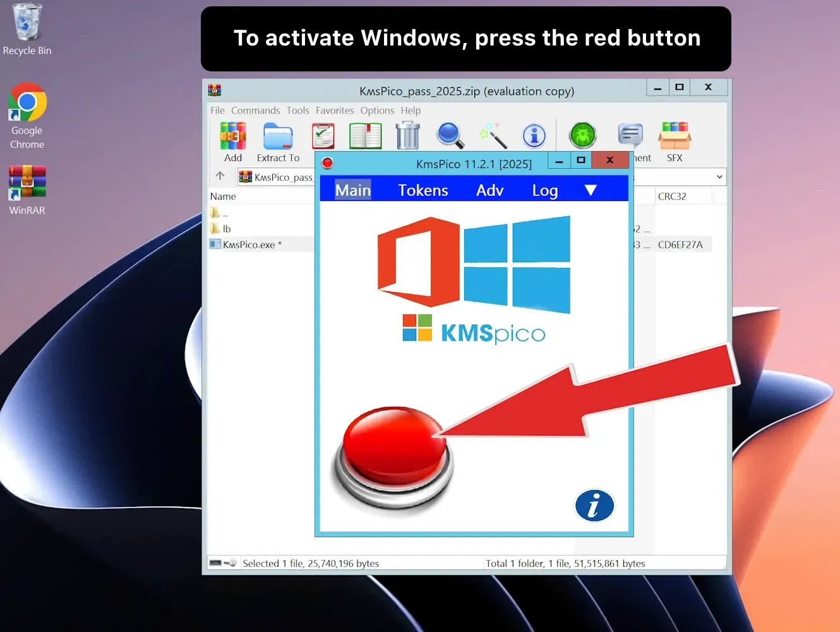Select the Delete files toolbar icon
The width and height of the screenshot is (840, 632).
(x=407, y=135)
